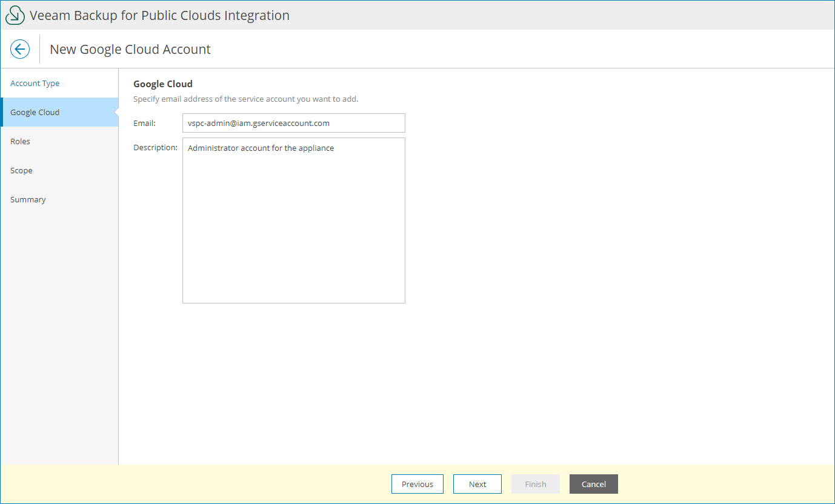Click the Veeam Backup for Public Clouds Integration title
The width and height of the screenshot is (835, 504).
tap(159, 16)
